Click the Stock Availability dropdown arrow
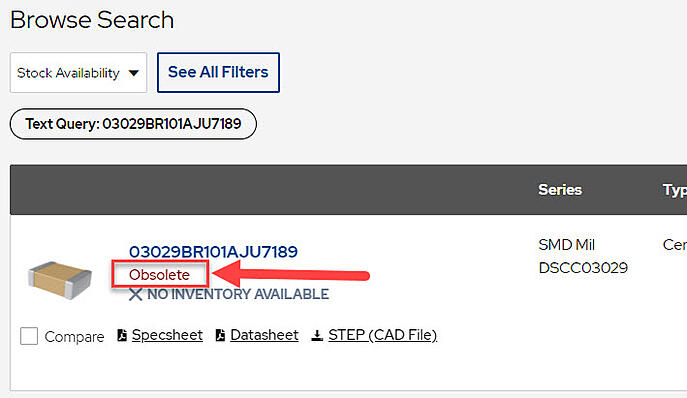 tap(134, 73)
